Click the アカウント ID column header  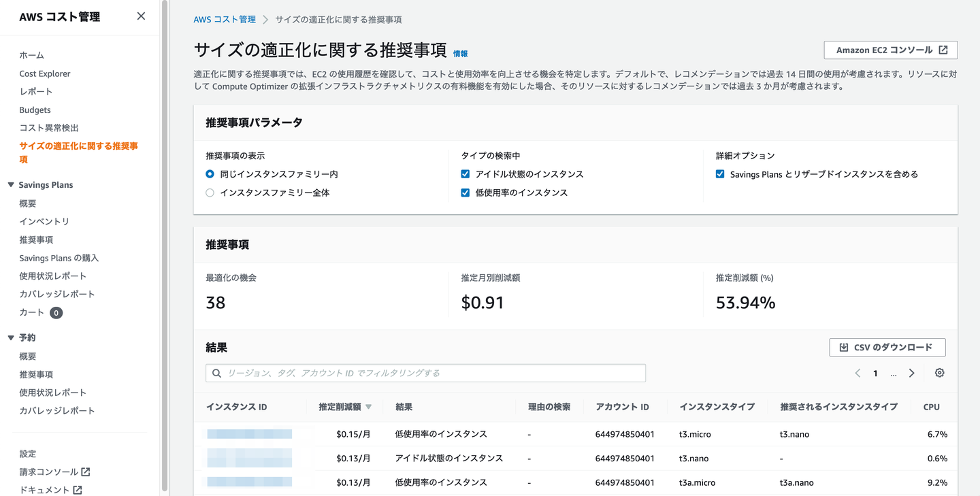pyautogui.click(x=622, y=407)
